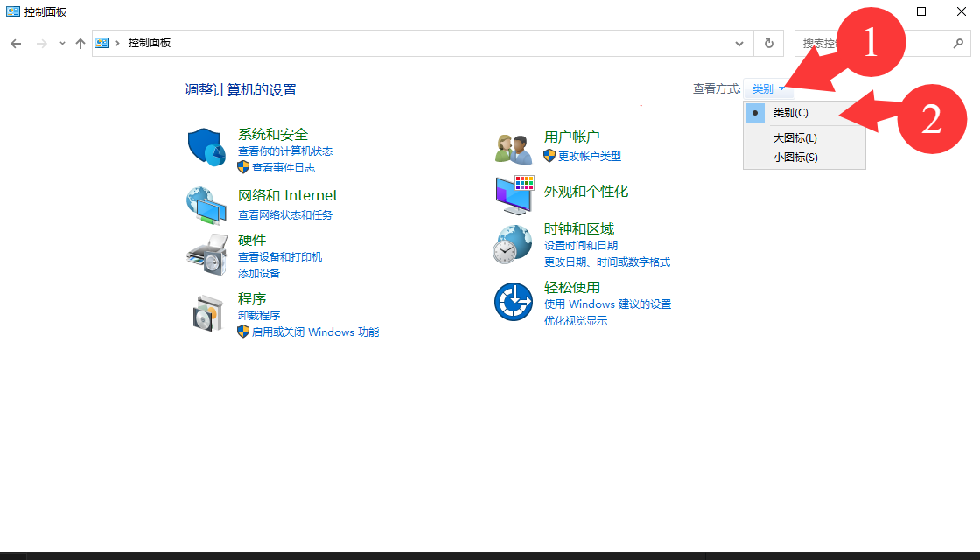
Task: Click the refresh button in address bar
Action: coord(768,44)
